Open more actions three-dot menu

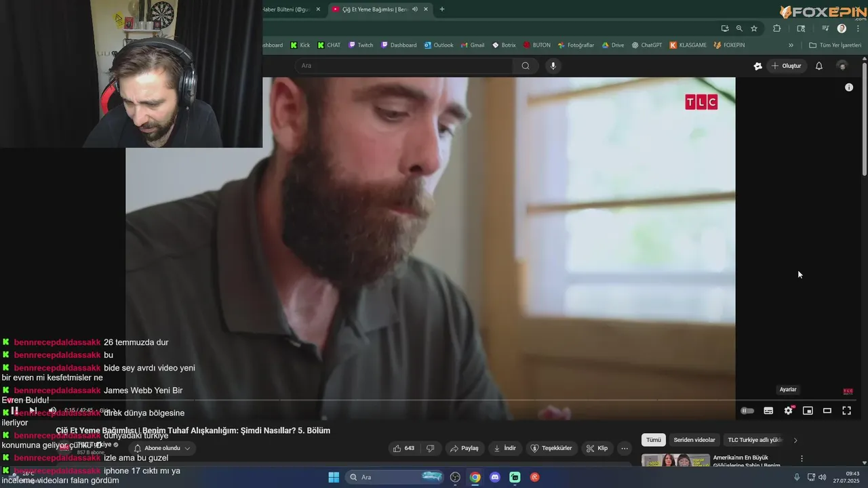625,448
